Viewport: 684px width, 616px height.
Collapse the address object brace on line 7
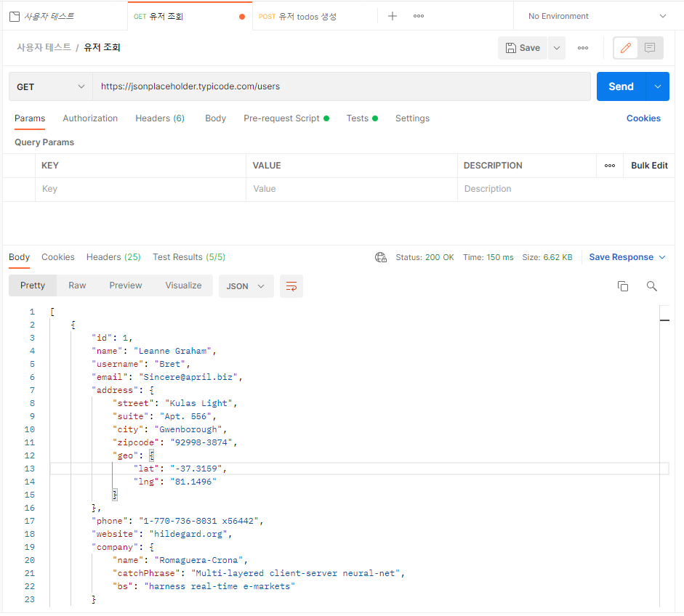tap(151, 391)
